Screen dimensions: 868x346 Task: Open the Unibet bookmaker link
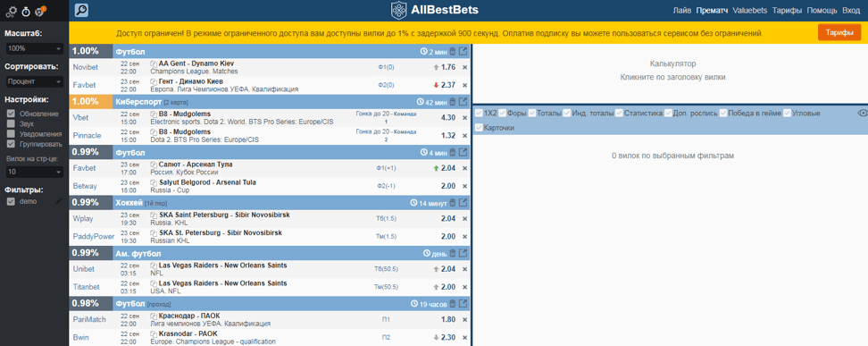pyautogui.click(x=84, y=269)
